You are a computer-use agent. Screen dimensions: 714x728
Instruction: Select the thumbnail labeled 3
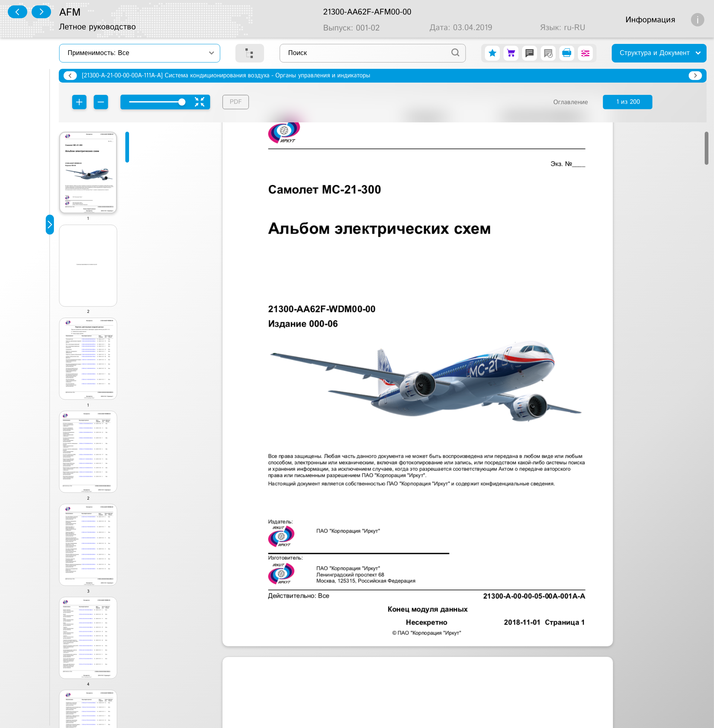[x=88, y=545]
